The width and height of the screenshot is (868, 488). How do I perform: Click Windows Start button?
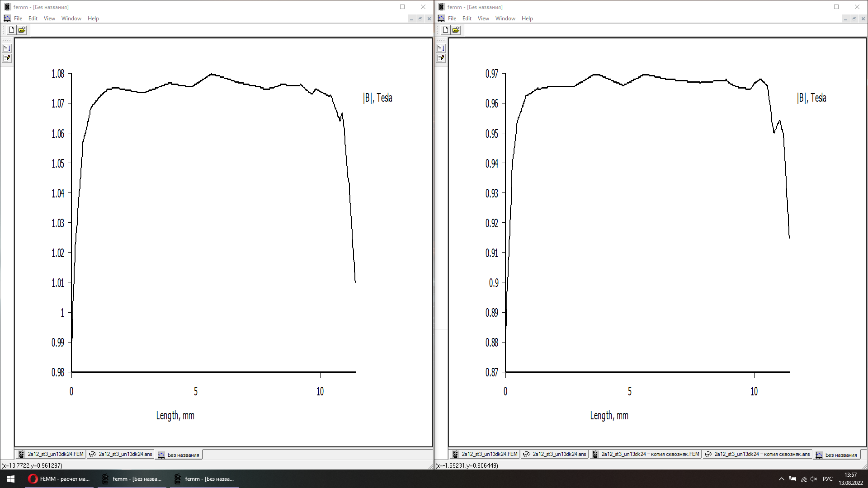coord(11,479)
